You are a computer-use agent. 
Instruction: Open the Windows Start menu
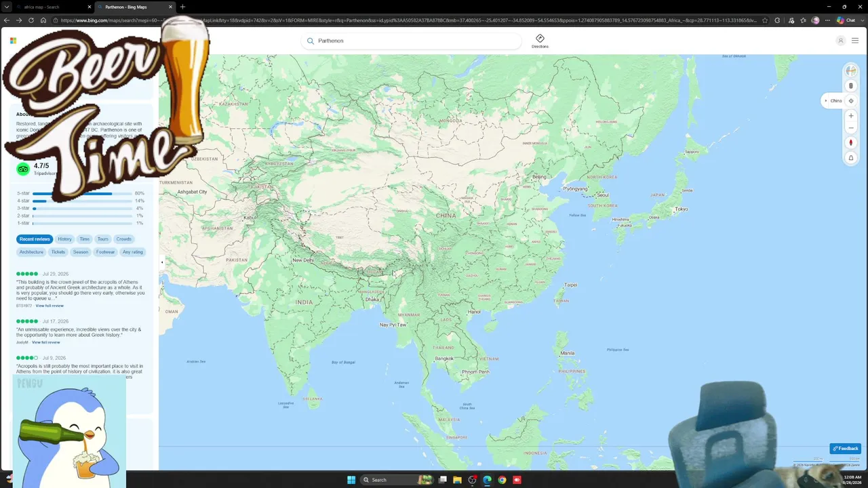tap(351, 480)
